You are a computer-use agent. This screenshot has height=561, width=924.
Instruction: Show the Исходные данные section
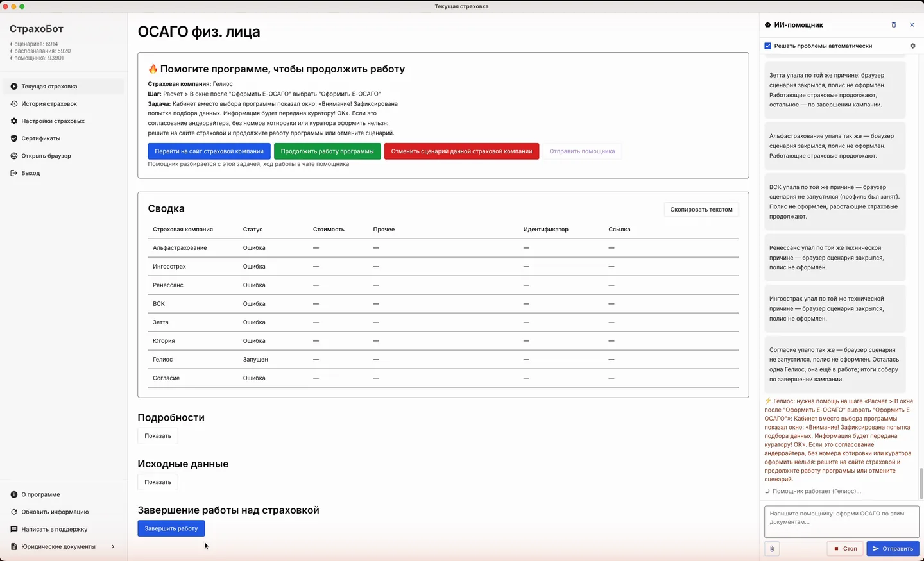(158, 482)
